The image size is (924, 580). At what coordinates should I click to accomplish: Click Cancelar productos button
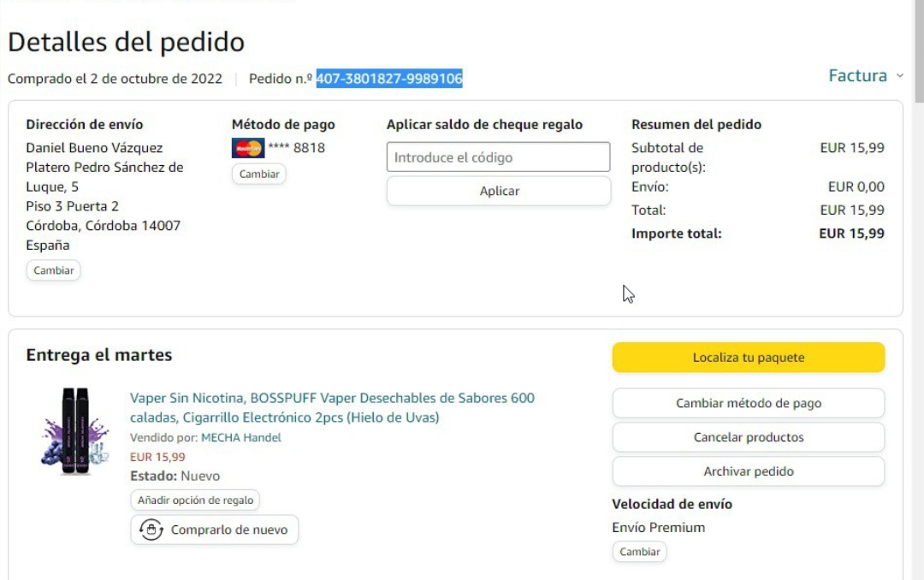pyautogui.click(x=748, y=437)
